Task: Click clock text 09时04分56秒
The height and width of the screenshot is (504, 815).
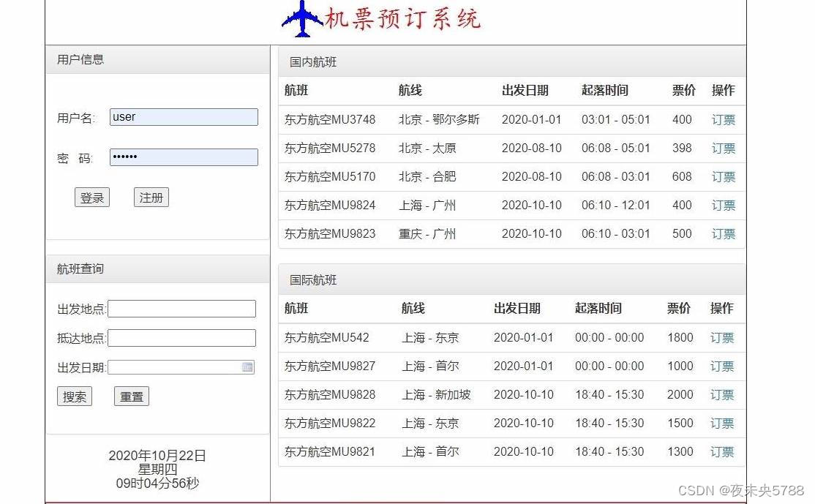Action: 157,484
